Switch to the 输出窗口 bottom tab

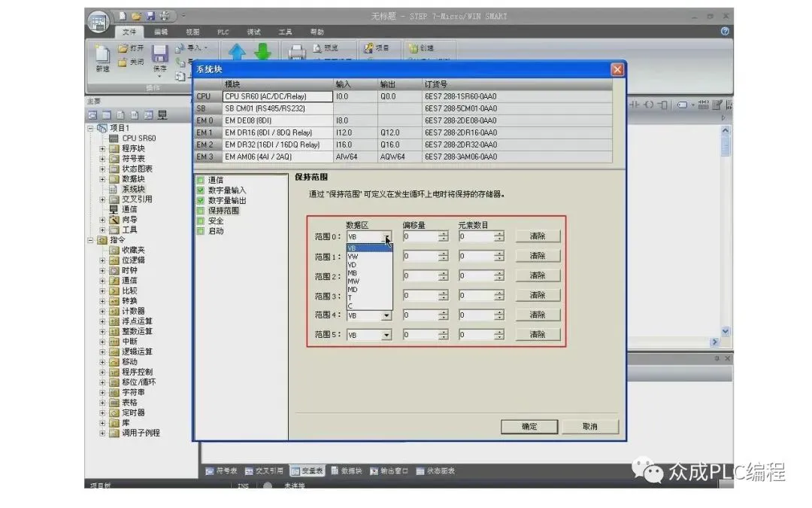(x=389, y=470)
